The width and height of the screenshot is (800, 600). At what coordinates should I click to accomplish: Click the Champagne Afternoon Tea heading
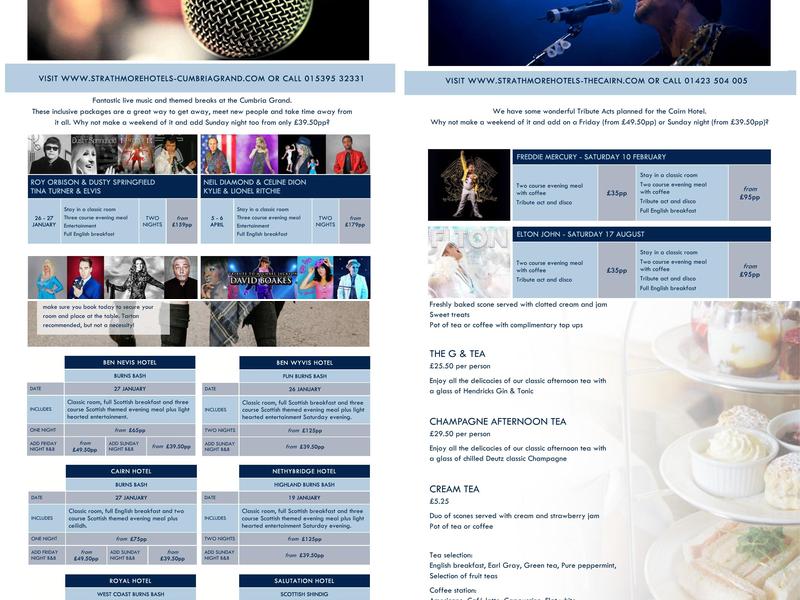tap(497, 422)
